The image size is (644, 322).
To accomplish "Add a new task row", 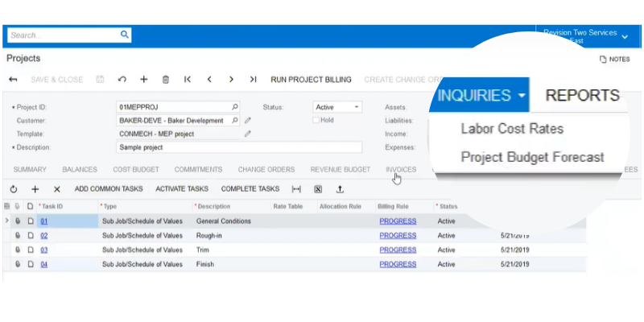I will 35,189.
